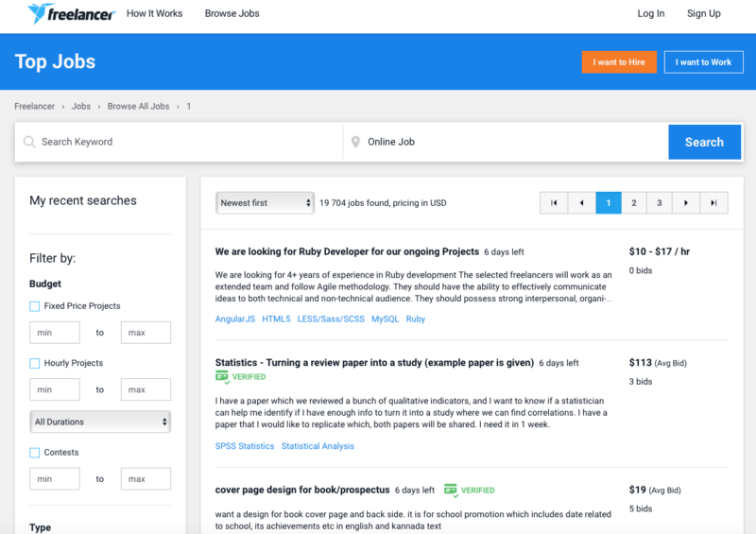The width and height of the screenshot is (756, 534).
Task: Expand the All Durations dropdown
Action: click(100, 422)
